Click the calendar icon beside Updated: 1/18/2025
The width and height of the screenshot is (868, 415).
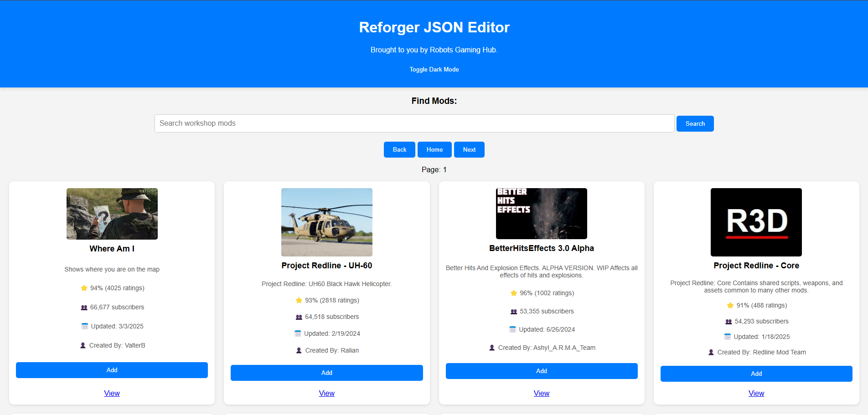coord(728,337)
